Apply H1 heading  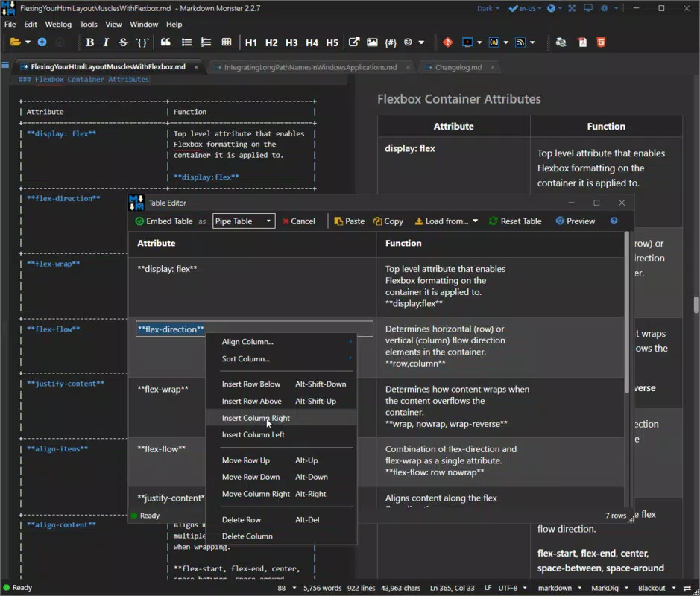tap(251, 42)
